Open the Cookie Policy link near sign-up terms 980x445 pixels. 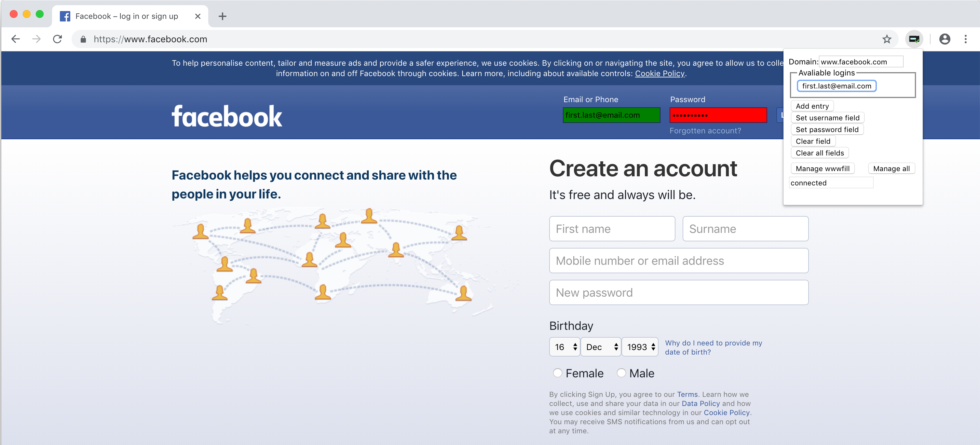click(x=726, y=413)
